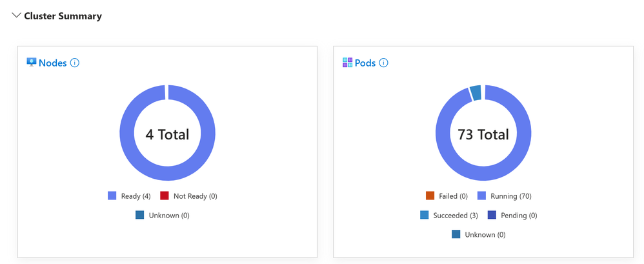Click the red Not Ready (0) swatch
The width and height of the screenshot is (644, 264).
coord(165,196)
